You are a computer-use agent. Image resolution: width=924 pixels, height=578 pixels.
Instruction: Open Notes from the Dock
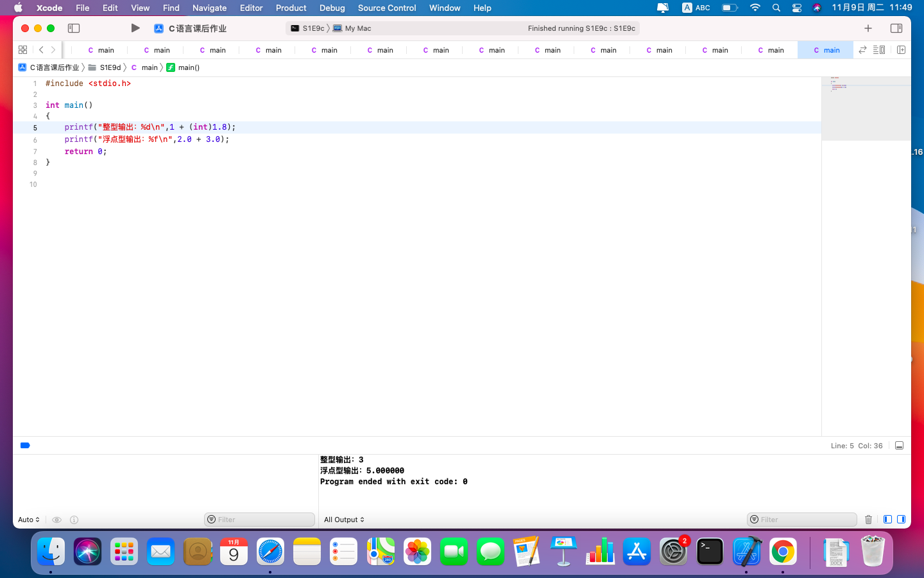(307, 552)
